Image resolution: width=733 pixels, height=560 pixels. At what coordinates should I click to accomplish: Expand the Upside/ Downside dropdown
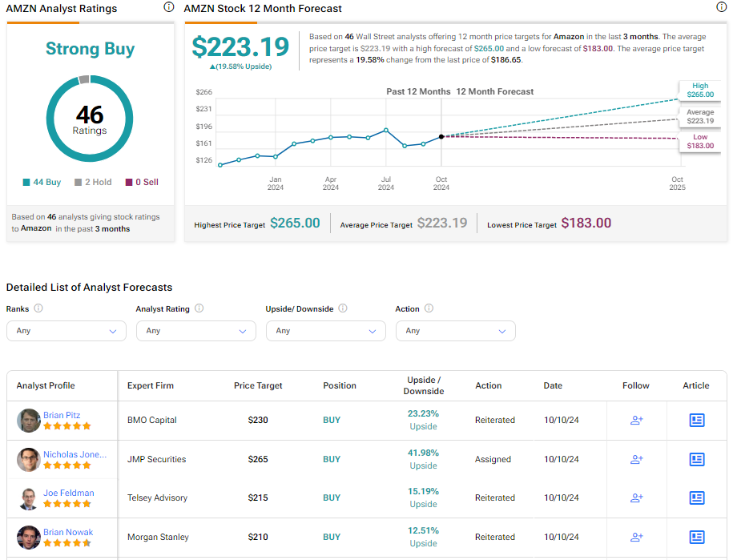(x=326, y=331)
